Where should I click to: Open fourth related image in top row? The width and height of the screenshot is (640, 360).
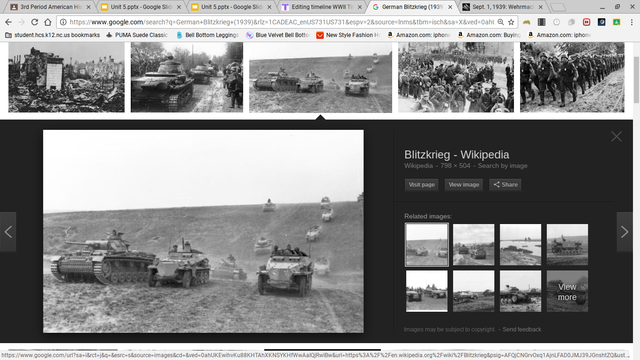(567, 244)
